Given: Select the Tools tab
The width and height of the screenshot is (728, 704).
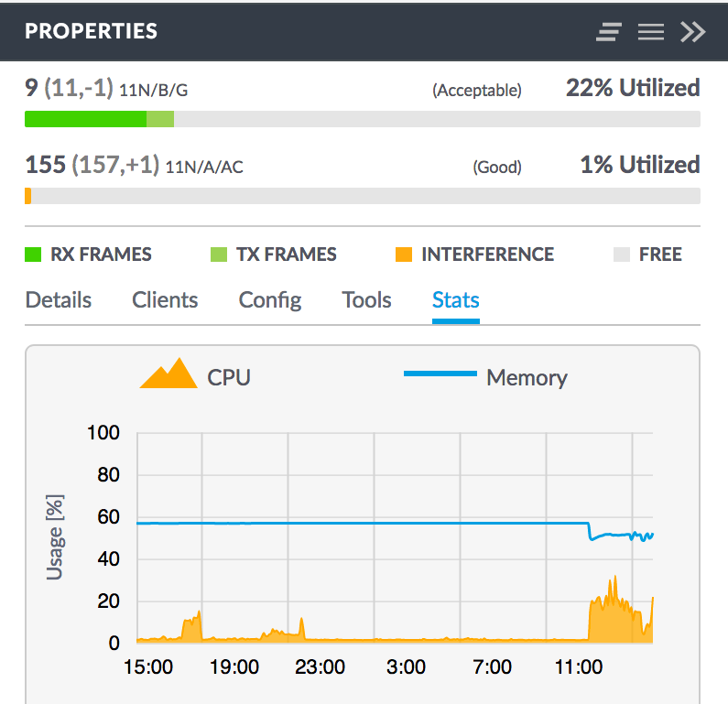Looking at the screenshot, I should 366,300.
